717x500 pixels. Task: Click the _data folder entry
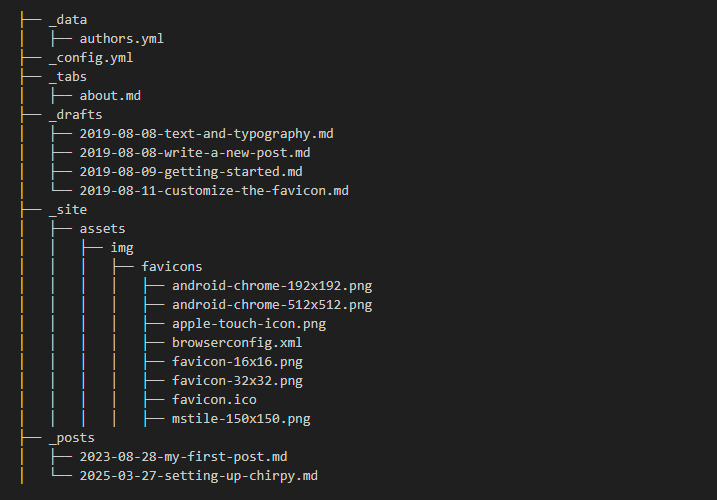click(x=67, y=20)
